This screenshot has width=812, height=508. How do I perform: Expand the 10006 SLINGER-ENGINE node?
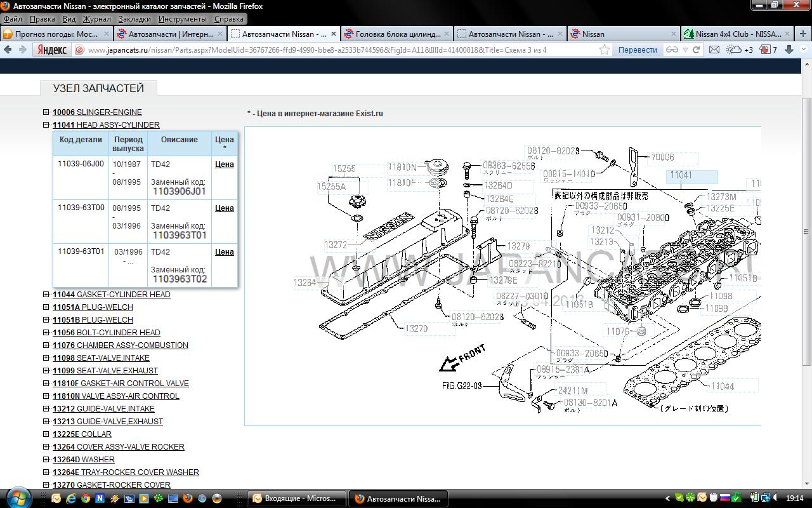(46, 112)
